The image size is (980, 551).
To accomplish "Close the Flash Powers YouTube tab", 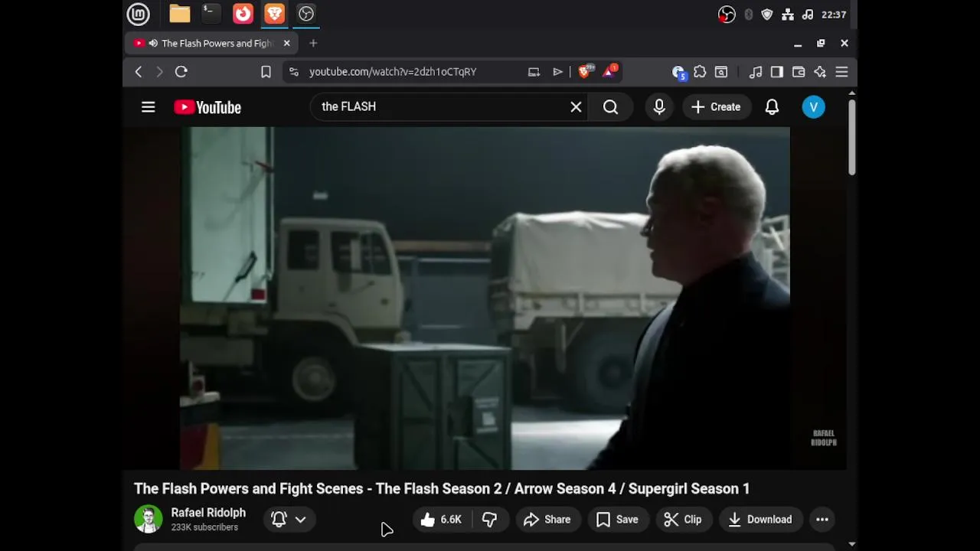I will [286, 44].
